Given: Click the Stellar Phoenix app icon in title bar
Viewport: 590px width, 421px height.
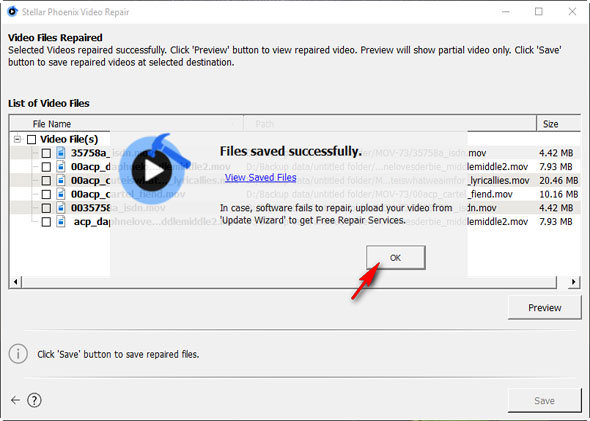Looking at the screenshot, I should (12, 11).
